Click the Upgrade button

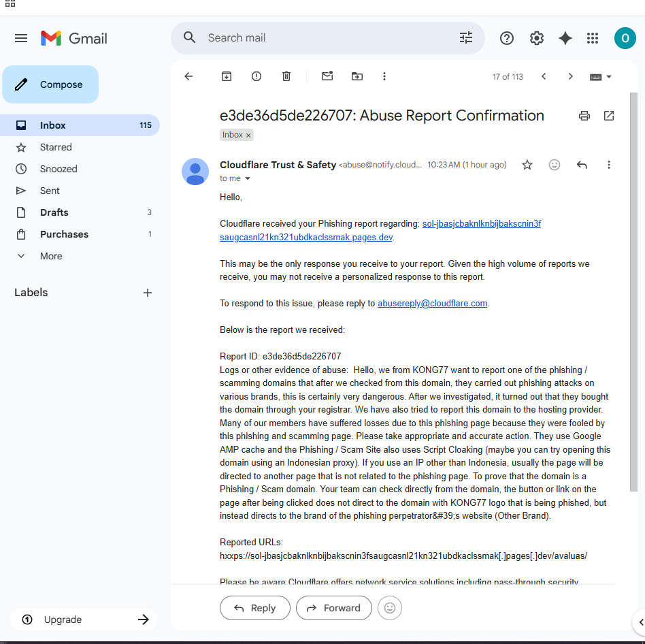click(x=84, y=619)
